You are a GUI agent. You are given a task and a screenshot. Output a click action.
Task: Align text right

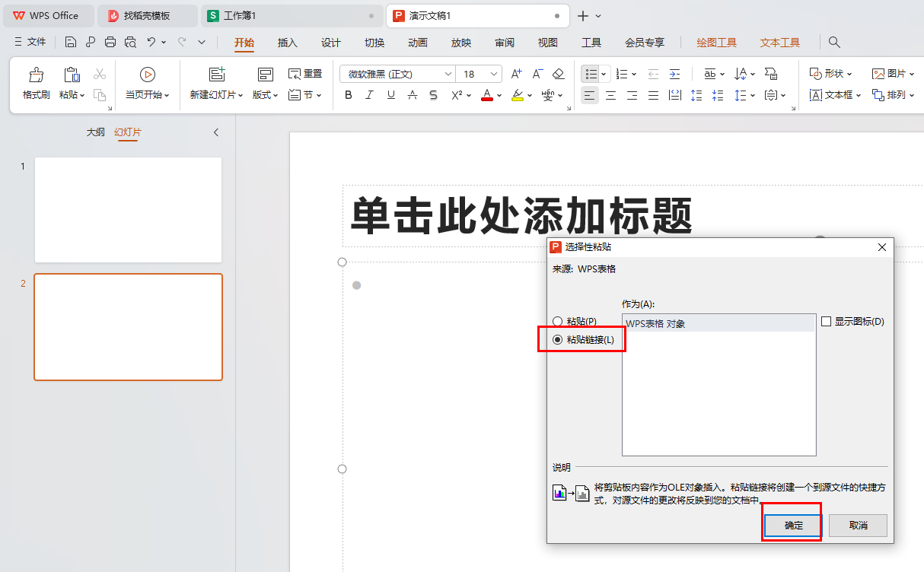(x=632, y=95)
